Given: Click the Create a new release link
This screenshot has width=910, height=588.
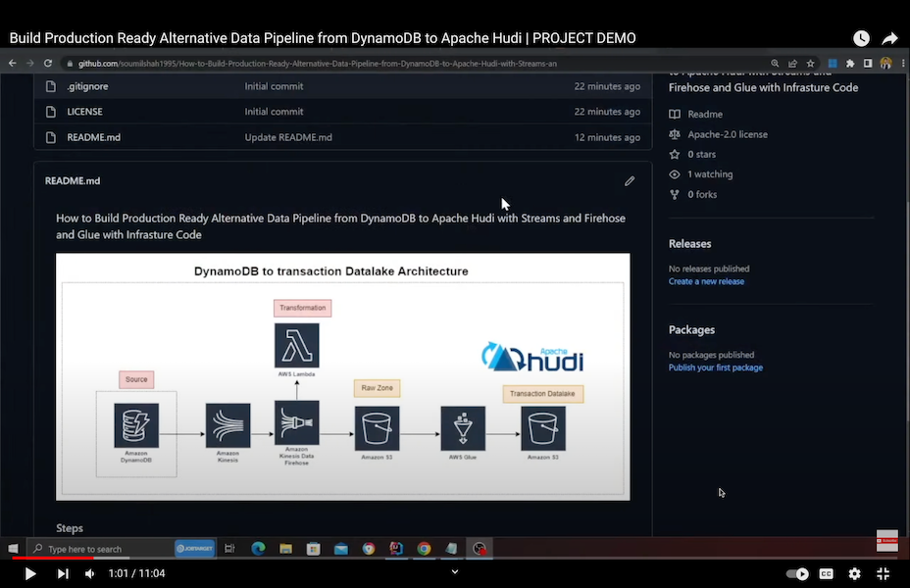Looking at the screenshot, I should (706, 281).
